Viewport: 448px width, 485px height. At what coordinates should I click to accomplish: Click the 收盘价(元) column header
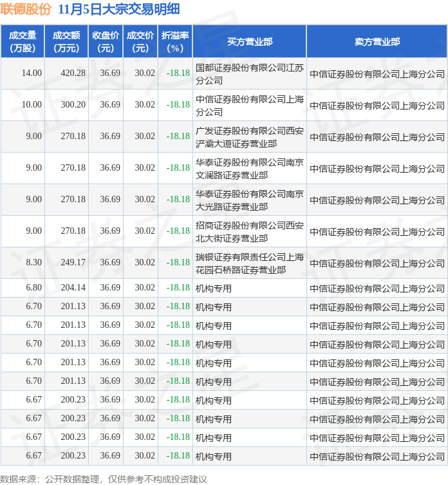coord(106,41)
